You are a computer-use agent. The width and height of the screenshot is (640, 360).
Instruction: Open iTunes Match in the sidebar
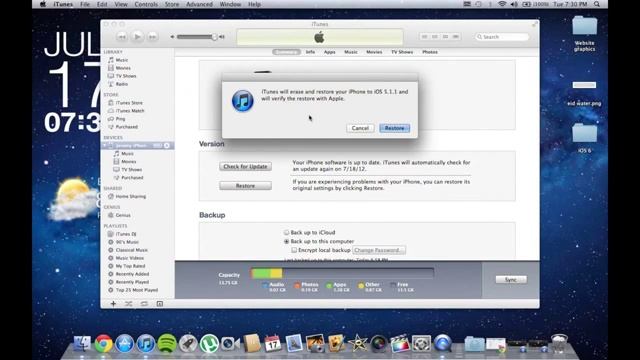[x=130, y=111]
